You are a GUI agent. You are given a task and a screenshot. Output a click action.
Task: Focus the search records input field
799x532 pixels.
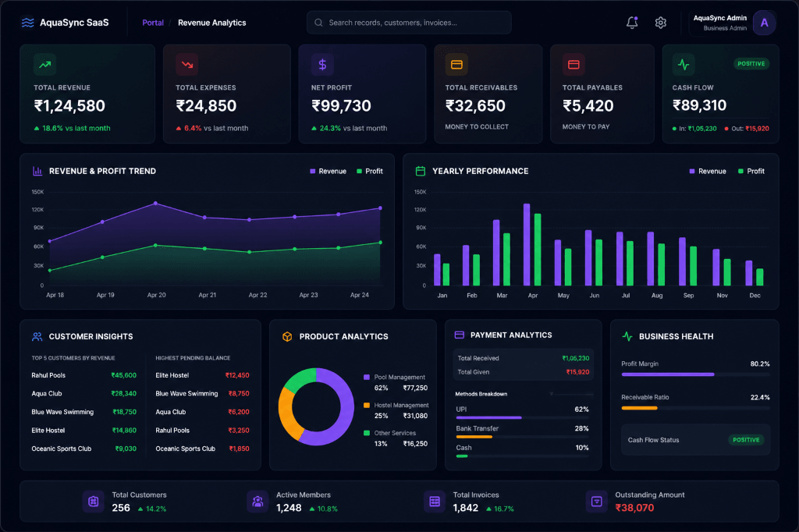coord(409,23)
